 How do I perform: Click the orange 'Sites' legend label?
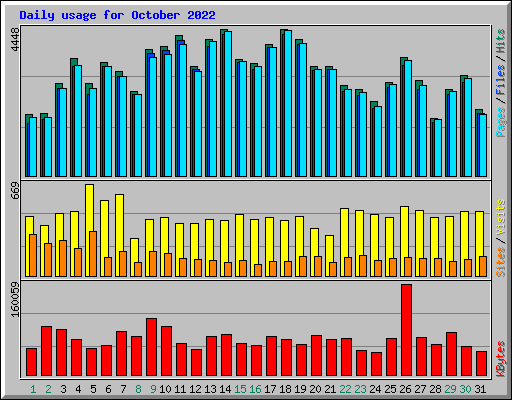pos(501,262)
